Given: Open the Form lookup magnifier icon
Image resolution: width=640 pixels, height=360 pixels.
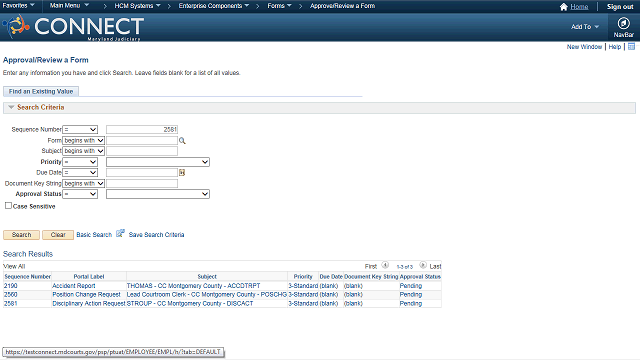Looking at the screenshot, I should pos(182,140).
